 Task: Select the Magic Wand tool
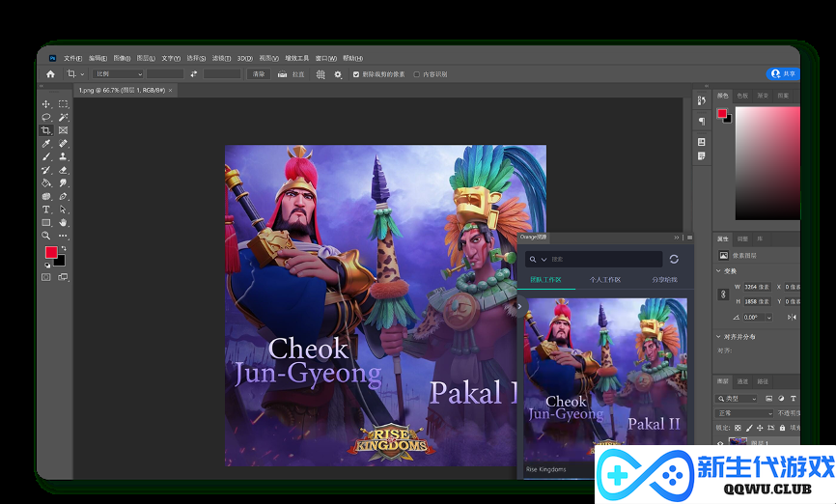pos(64,118)
